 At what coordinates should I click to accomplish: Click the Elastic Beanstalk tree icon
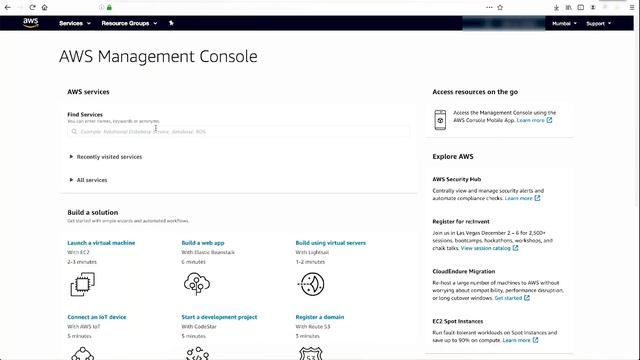pyautogui.click(x=197, y=284)
